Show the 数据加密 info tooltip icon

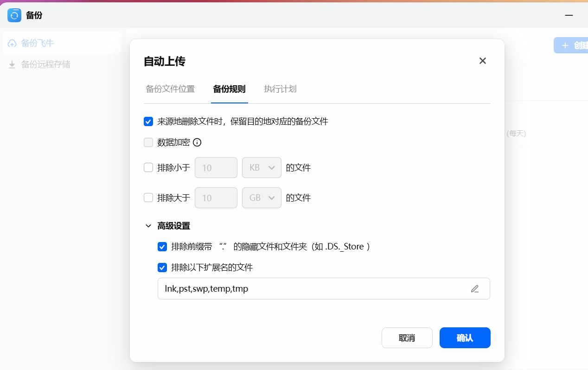pos(197,142)
